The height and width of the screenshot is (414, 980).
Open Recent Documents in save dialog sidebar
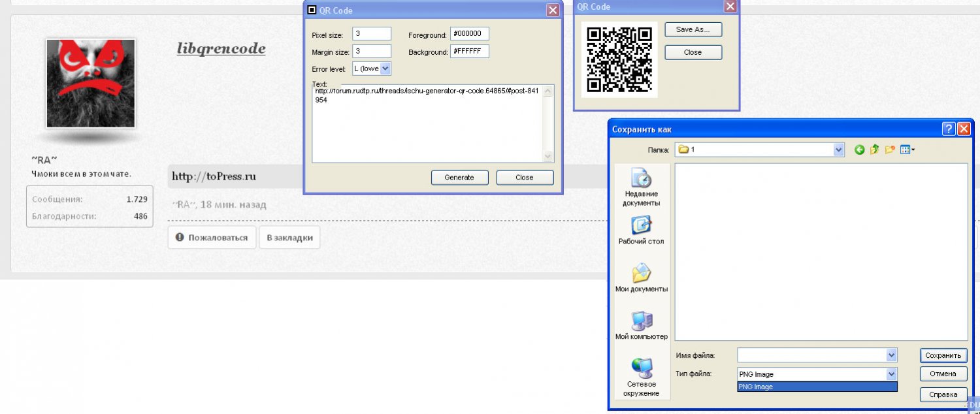click(641, 188)
